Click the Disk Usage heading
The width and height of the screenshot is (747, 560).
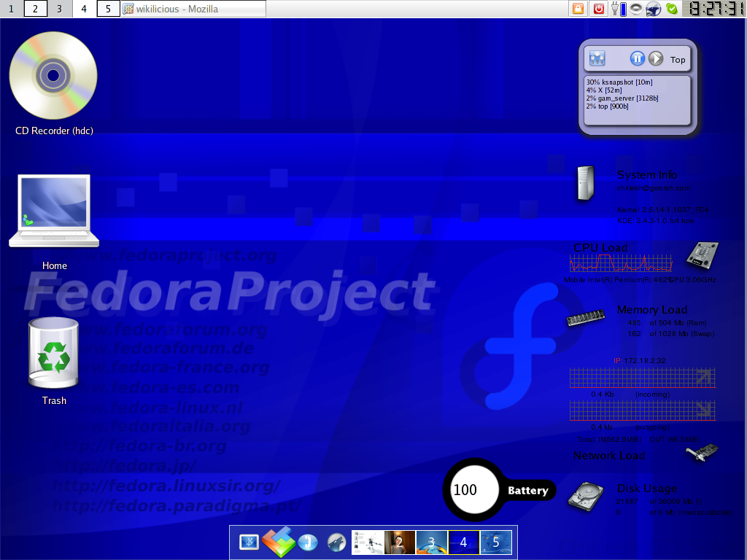[646, 488]
